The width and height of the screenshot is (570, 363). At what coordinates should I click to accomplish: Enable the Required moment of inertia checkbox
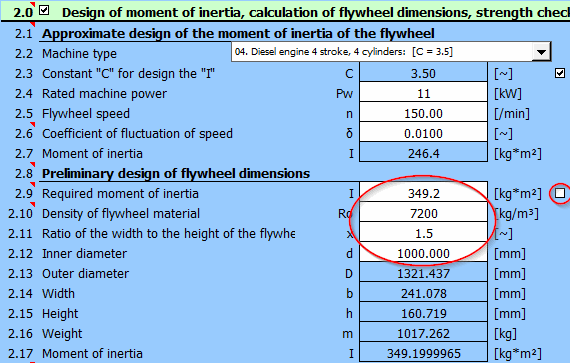[560, 193]
